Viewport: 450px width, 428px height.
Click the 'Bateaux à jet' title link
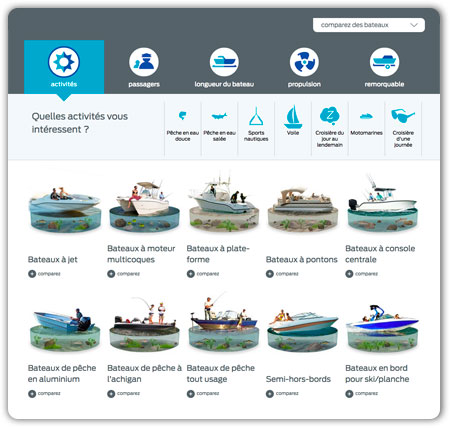[53, 259]
